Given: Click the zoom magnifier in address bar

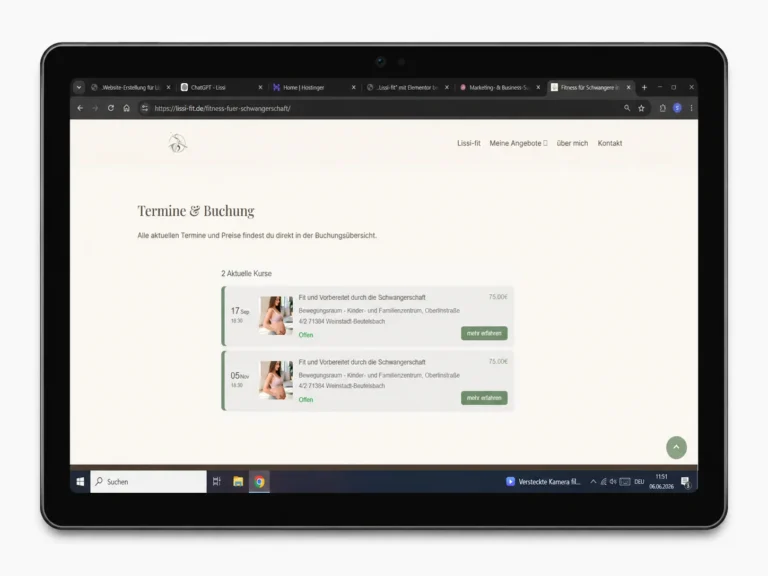Looking at the screenshot, I should (627, 108).
